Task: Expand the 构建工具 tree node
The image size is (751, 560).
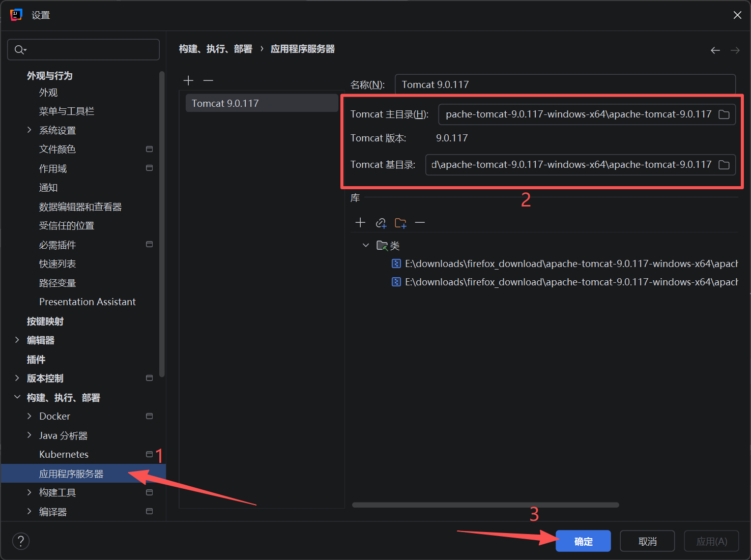Action: pos(29,492)
